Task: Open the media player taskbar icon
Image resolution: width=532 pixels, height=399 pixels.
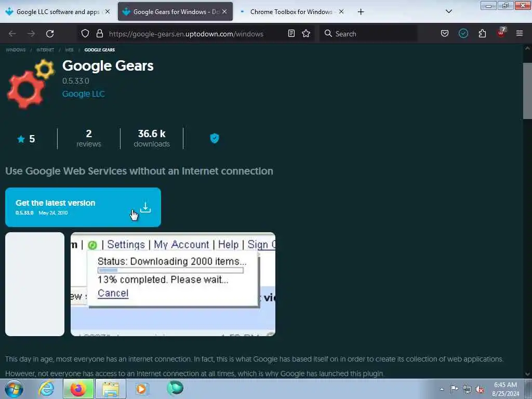Action: [142, 389]
